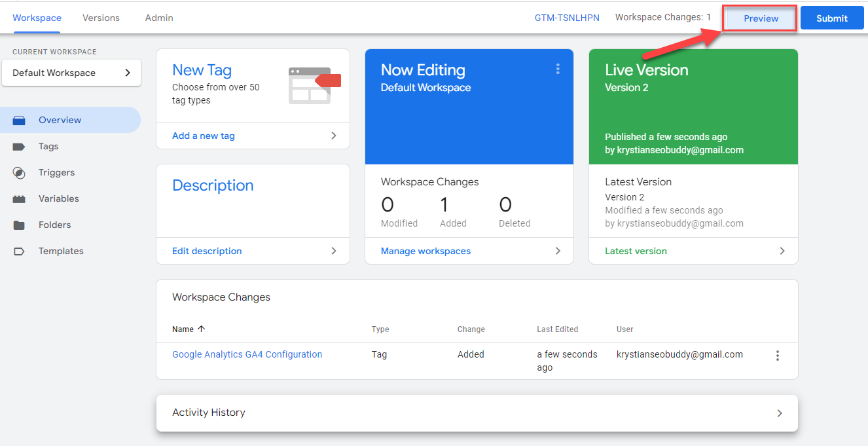Click the Type column header
The width and height of the screenshot is (868, 446).
[380, 329]
